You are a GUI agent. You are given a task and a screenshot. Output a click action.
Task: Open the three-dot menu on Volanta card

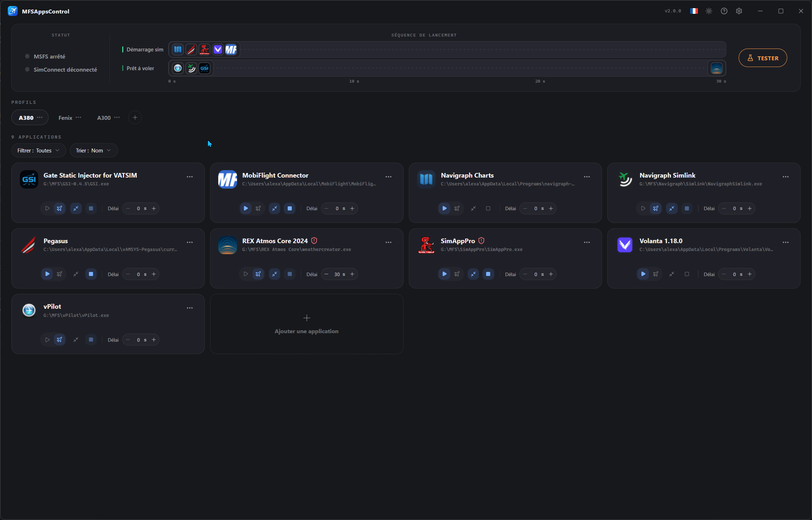786,242
